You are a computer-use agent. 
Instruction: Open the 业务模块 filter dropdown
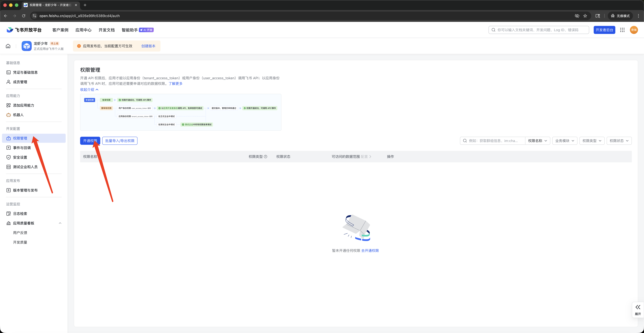pyautogui.click(x=565, y=141)
